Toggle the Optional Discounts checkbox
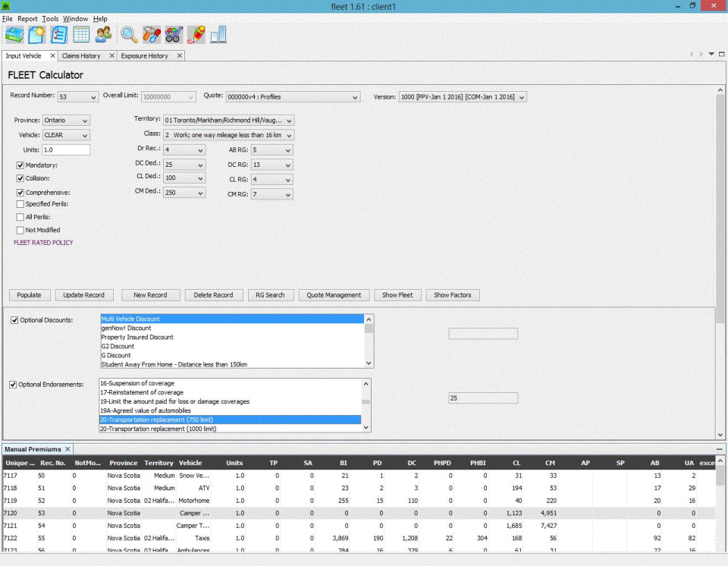This screenshot has width=728, height=566. coord(14,320)
